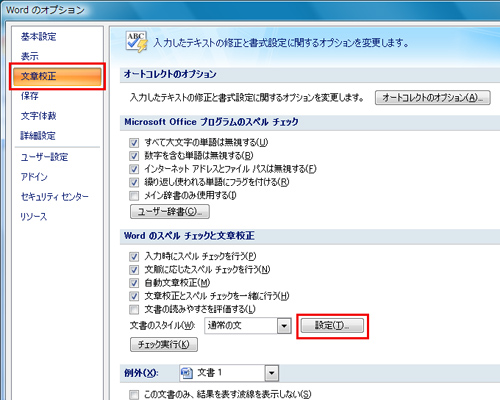The height and width of the screenshot is (400, 500).
Task: Toggle 文脈に応じたスペル チェックを行う checkbox
Action: coord(134,269)
